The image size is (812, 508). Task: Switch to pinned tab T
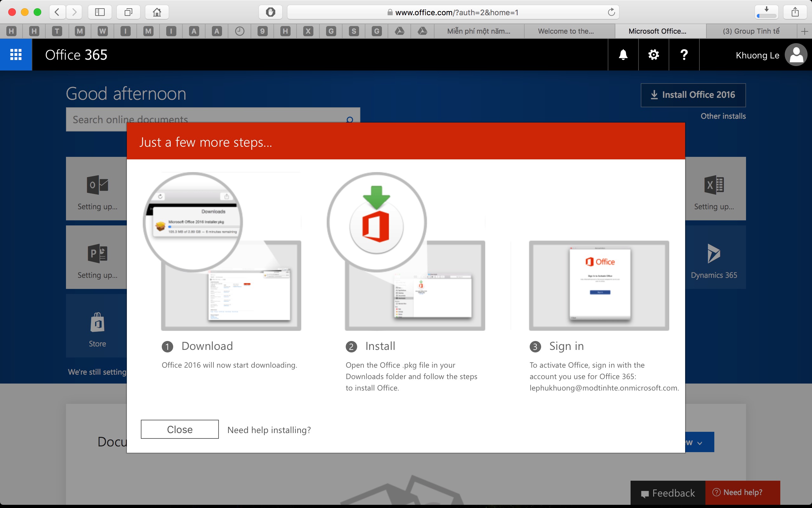pos(57,31)
